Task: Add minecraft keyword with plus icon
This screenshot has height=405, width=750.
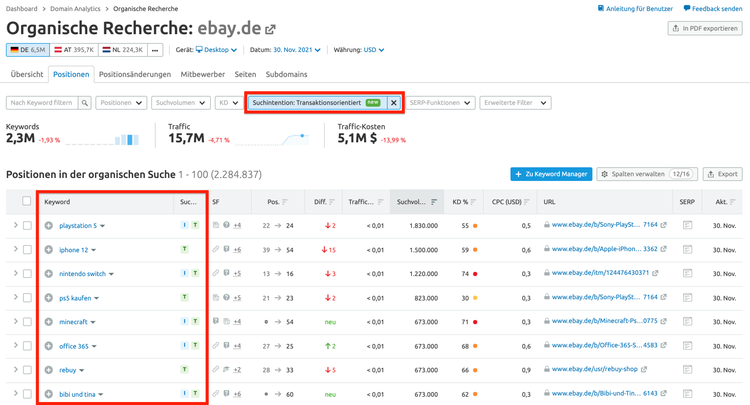Action: pyautogui.click(x=49, y=322)
